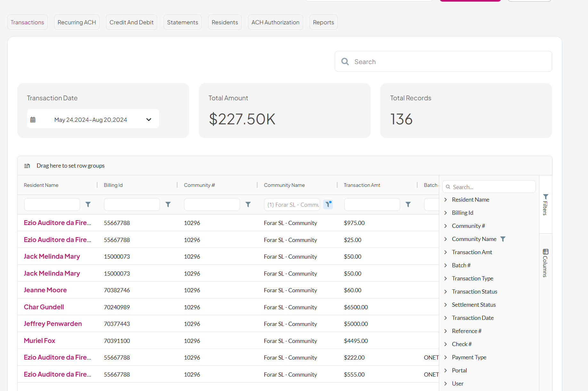Expand User filter group
The height and width of the screenshot is (391, 588).
446,384
